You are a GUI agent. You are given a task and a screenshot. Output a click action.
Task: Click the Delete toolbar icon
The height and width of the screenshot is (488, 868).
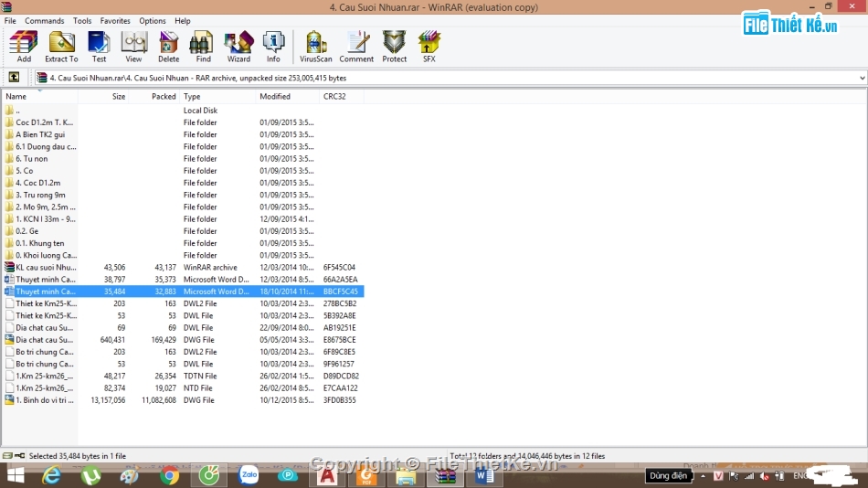[168, 47]
